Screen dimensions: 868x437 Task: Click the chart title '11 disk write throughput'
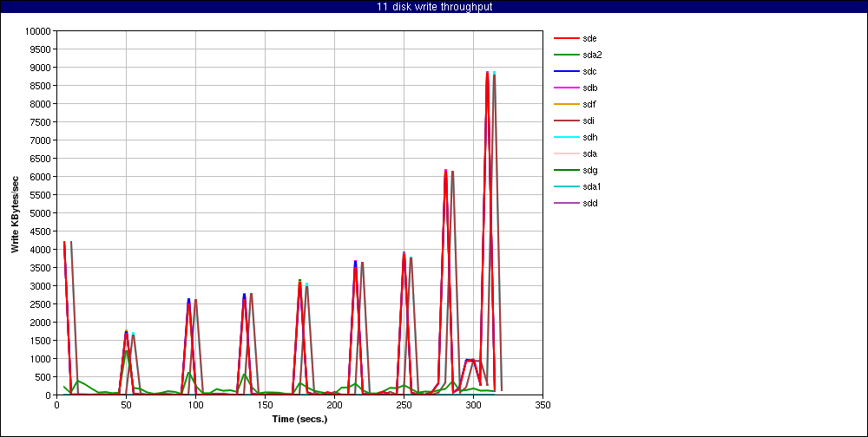pyautogui.click(x=434, y=7)
